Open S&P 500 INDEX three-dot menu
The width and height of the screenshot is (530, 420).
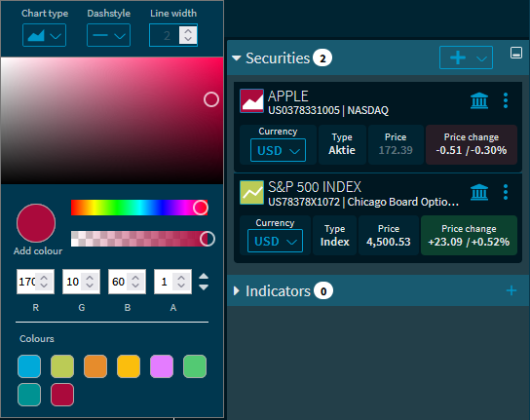(506, 192)
